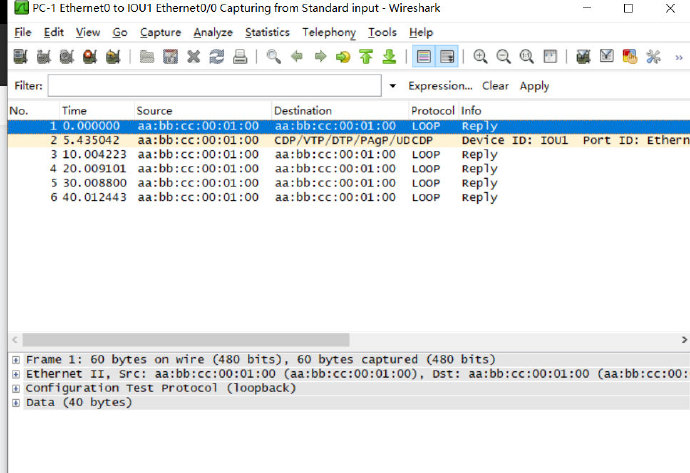Restart the running live capture icon
The height and width of the screenshot is (473, 690).
pos(113,57)
